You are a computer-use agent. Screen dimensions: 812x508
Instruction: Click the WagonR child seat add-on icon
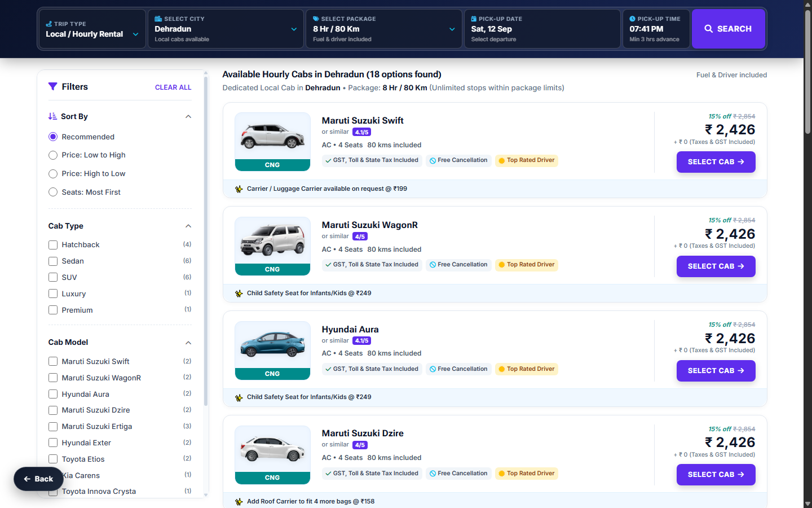[x=239, y=294]
